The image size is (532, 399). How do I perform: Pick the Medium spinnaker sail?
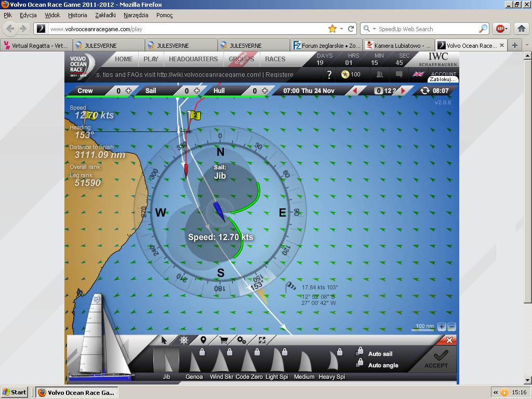point(304,363)
